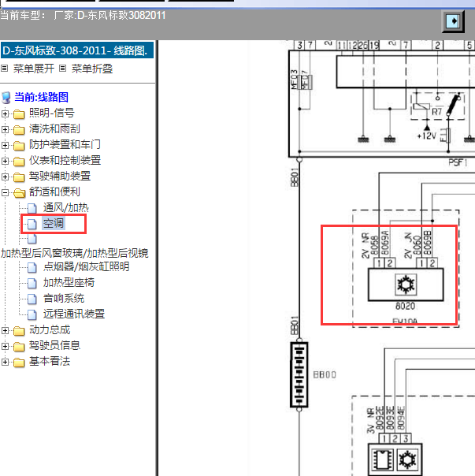The image size is (475, 476).
Task: Click the PSF1 label in the diagram
Action: pyautogui.click(x=458, y=162)
